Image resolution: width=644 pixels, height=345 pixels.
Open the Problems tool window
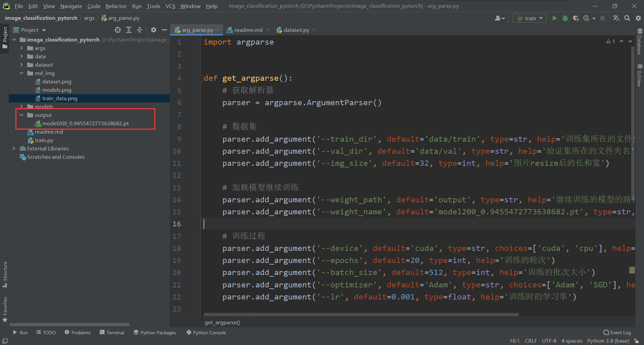tap(77, 333)
